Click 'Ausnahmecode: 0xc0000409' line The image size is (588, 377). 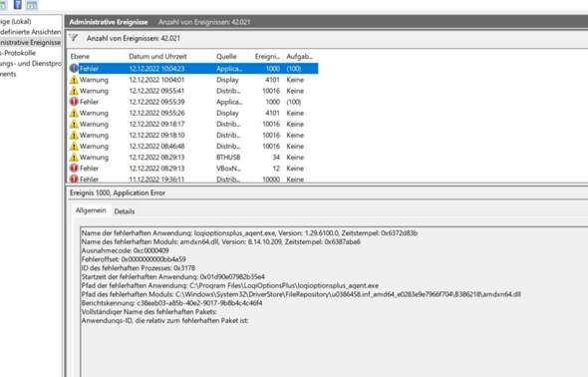pyautogui.click(x=125, y=250)
